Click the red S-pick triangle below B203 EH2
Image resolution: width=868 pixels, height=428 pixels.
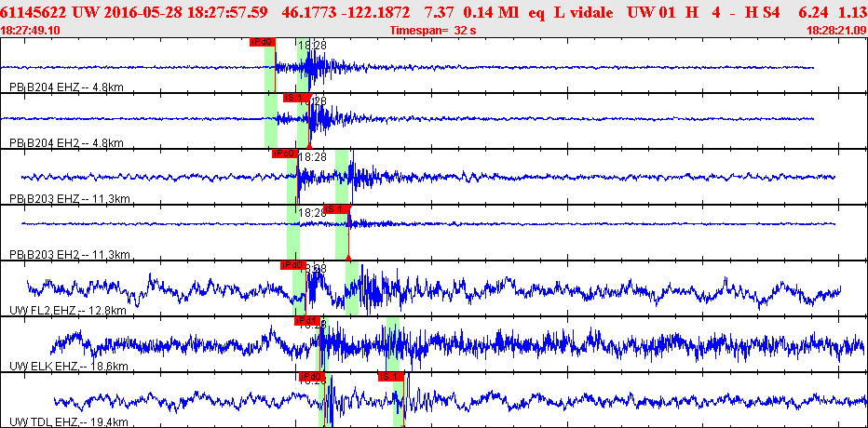pos(347,257)
